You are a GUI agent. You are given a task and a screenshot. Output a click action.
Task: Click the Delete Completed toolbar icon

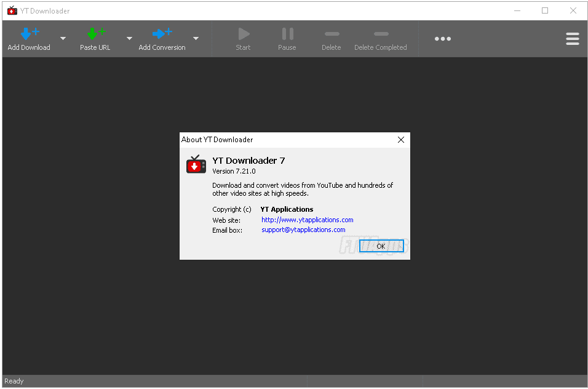click(381, 34)
